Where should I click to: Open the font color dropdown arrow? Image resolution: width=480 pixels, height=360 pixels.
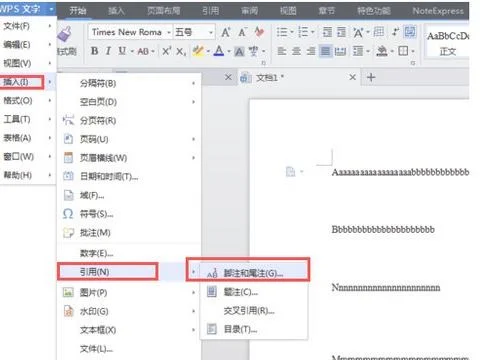[x=229, y=51]
